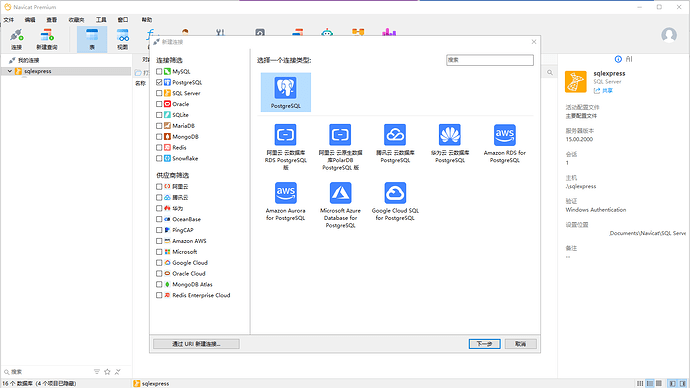The width and height of the screenshot is (690, 388).
Task: Click the Cancel button in dialog
Action: pyautogui.click(x=521, y=344)
